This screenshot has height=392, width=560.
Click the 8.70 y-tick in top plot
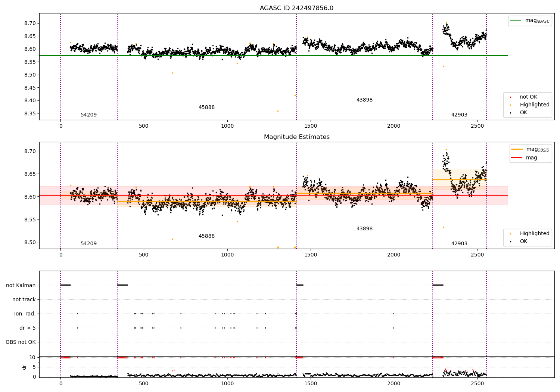pos(30,23)
